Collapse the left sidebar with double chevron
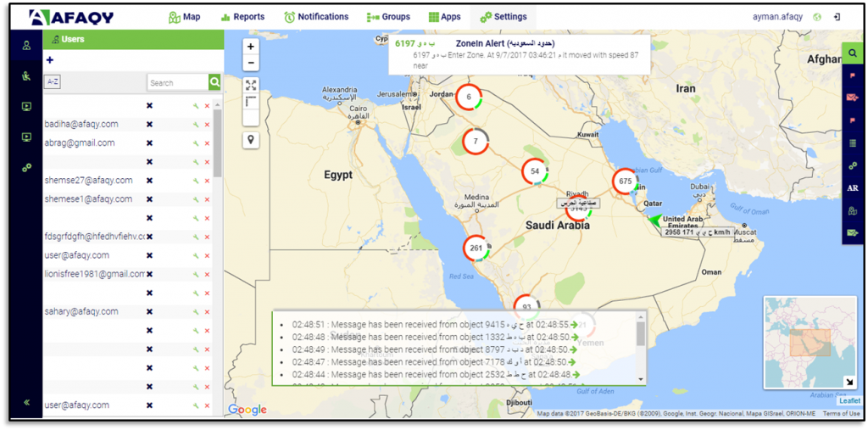Viewport: 868px width, 430px height. click(26, 402)
